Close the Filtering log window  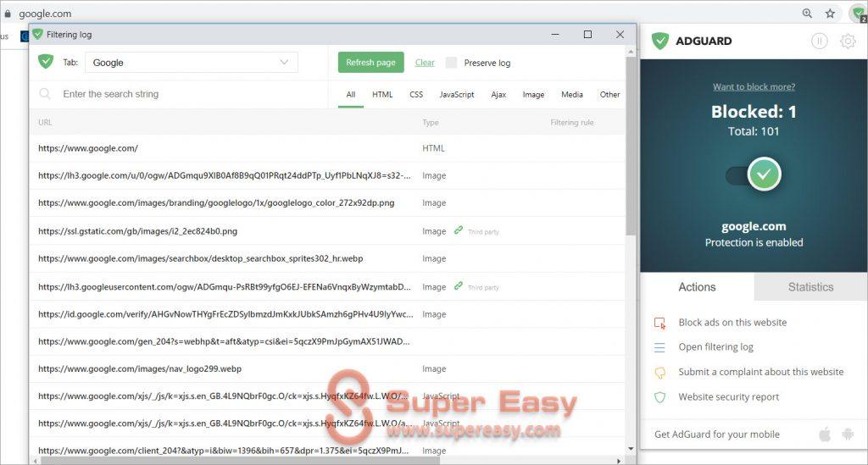(x=620, y=34)
